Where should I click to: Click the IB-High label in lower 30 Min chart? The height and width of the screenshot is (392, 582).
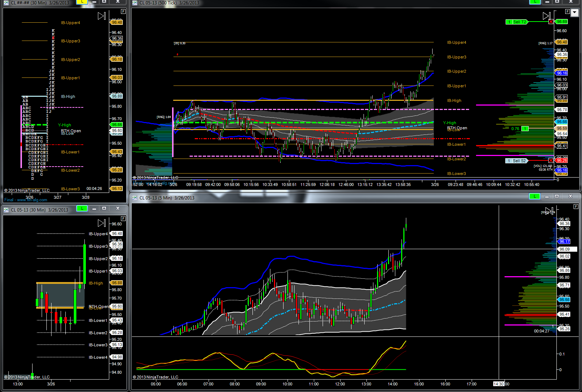click(x=96, y=283)
